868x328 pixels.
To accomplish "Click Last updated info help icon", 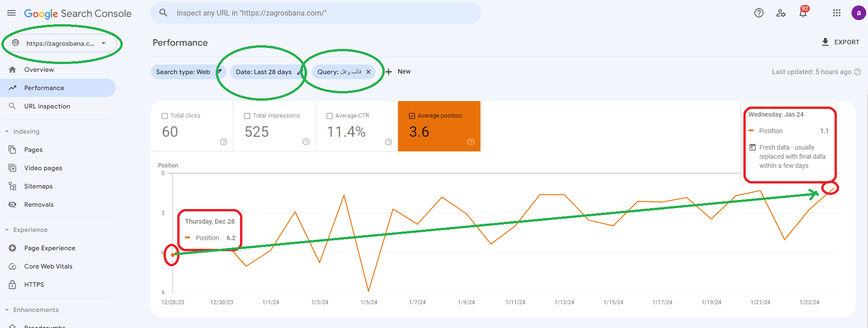I will [x=857, y=72].
